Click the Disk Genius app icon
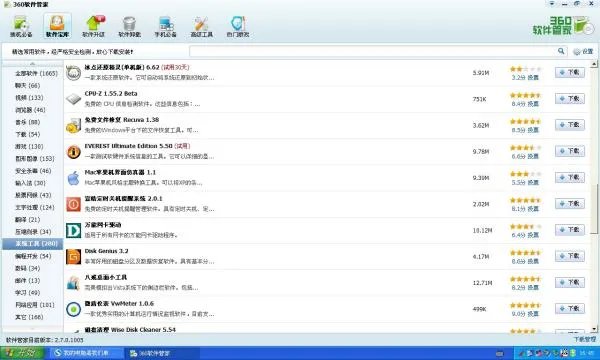The width and height of the screenshot is (600, 360). tap(73, 257)
